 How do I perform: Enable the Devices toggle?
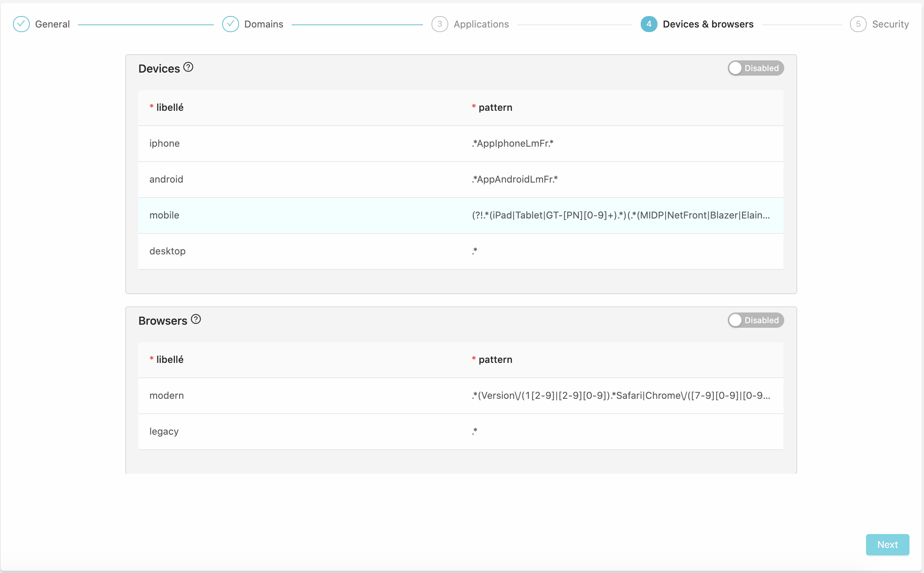pos(754,68)
